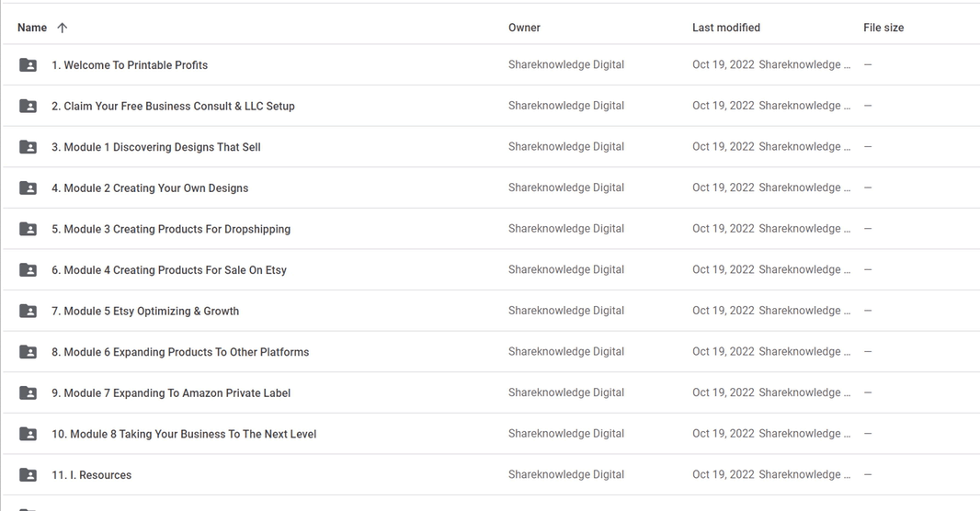Select folder icon for Module 3 Dropshipping
This screenshot has height=511, width=980.
click(28, 229)
